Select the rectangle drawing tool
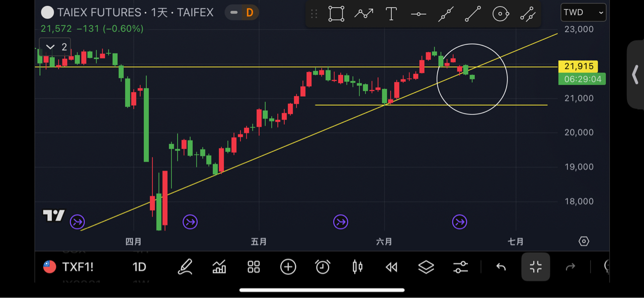The height and width of the screenshot is (298, 644). tap(337, 14)
